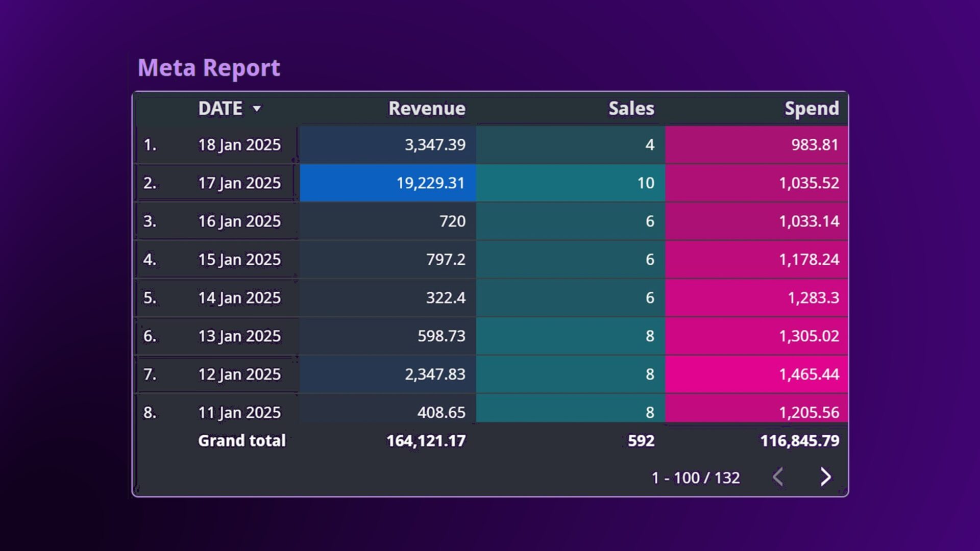Viewport: 980px width, 551px height.
Task: Select the 17 Jan 2025 date cell
Action: [239, 183]
